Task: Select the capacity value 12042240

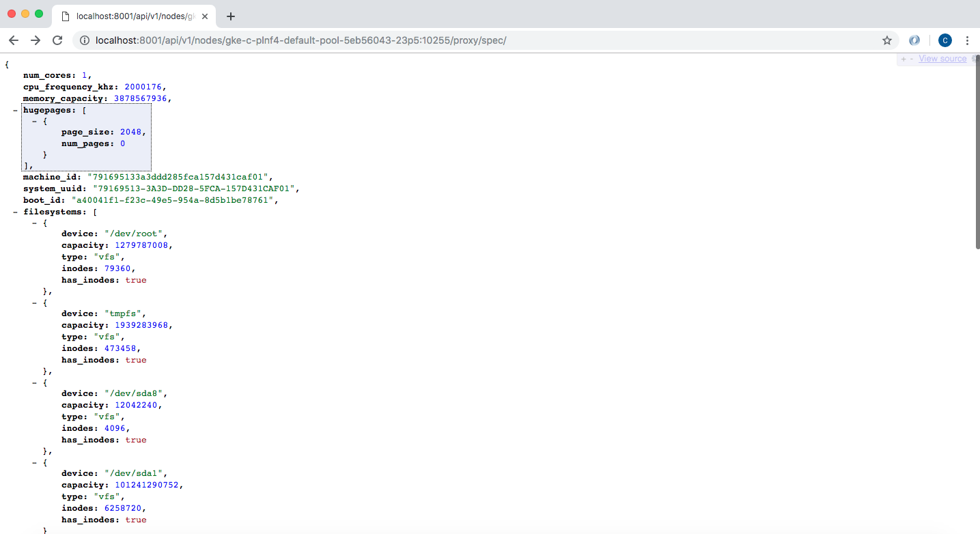Action: (135, 405)
